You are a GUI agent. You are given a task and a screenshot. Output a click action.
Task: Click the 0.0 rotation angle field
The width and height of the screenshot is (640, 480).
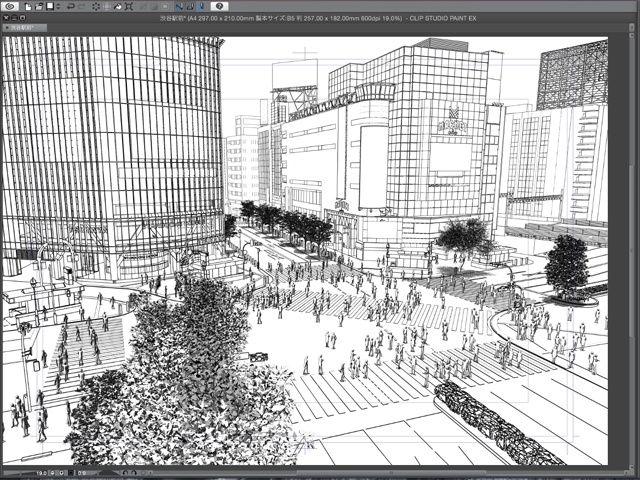click(82, 473)
